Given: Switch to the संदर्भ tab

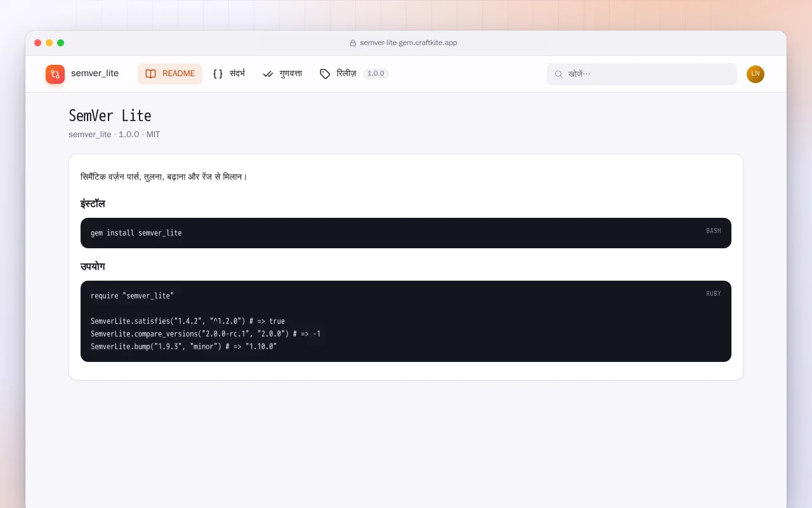Looking at the screenshot, I should click(x=228, y=74).
